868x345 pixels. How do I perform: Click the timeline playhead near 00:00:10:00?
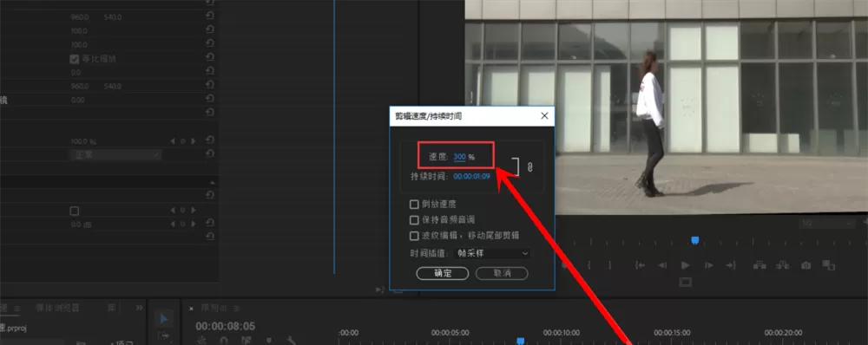(520, 341)
